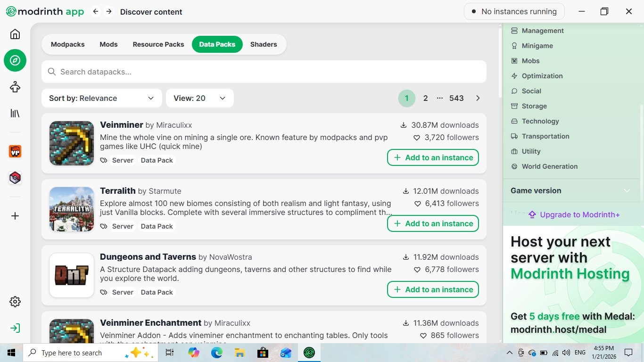This screenshot has width=644, height=362.
Task: Open the View: 20 dropdown
Action: (199, 98)
